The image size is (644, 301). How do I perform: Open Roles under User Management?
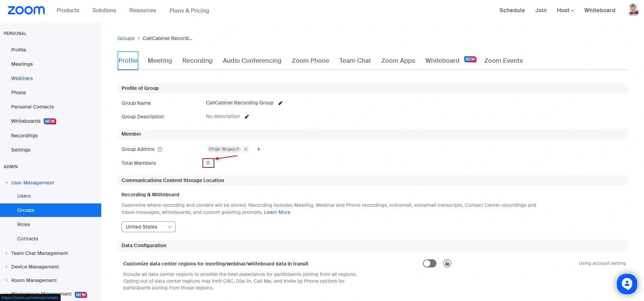[x=24, y=224]
